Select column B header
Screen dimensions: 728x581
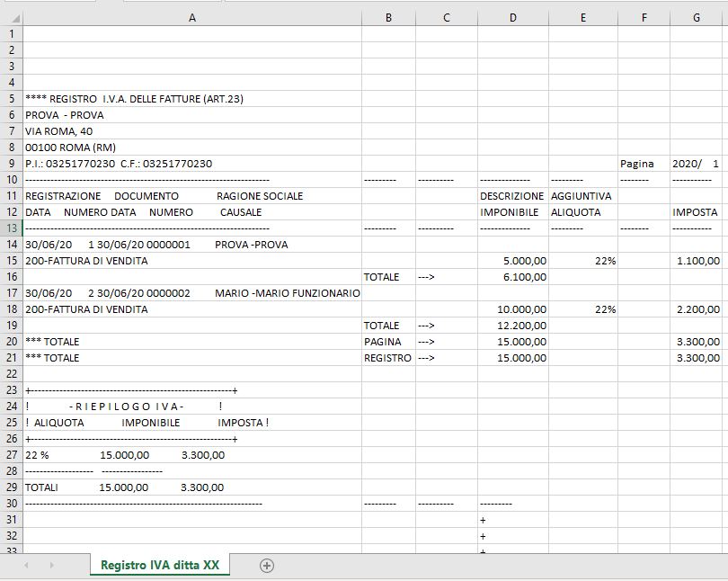[x=388, y=18]
